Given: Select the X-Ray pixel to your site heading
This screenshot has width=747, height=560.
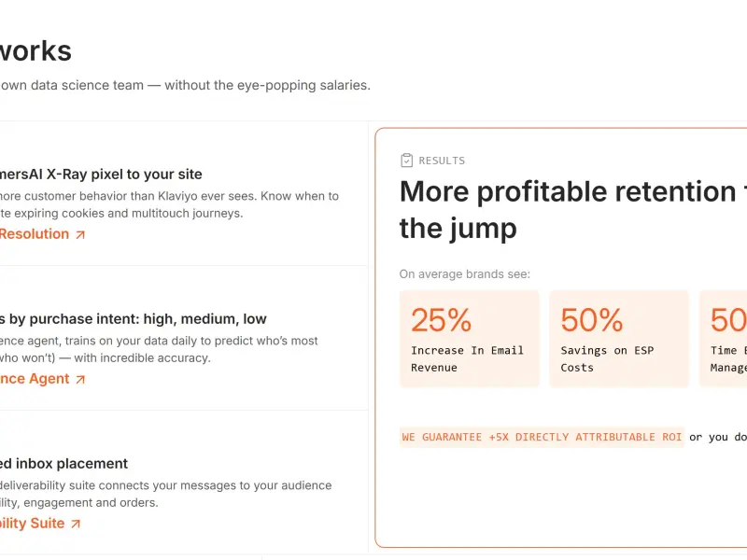Looking at the screenshot, I should [101, 175].
